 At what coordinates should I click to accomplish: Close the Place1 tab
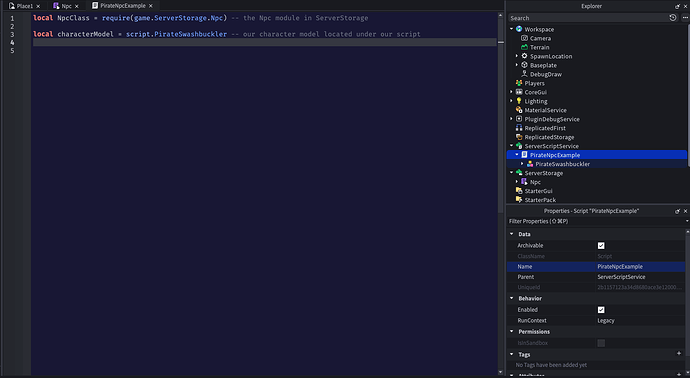38,6
